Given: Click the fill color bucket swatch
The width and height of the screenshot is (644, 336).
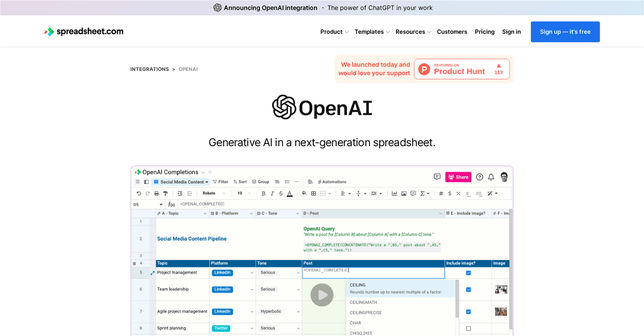Looking at the screenshot, I should [304, 193].
